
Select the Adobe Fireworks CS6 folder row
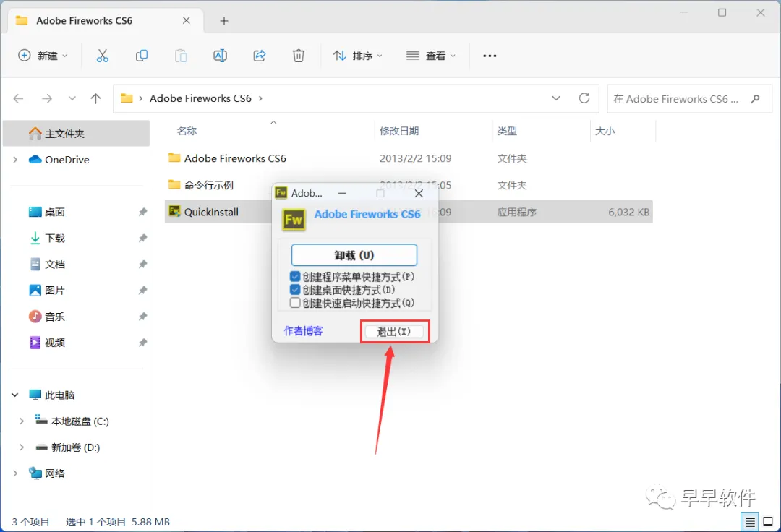(x=409, y=158)
